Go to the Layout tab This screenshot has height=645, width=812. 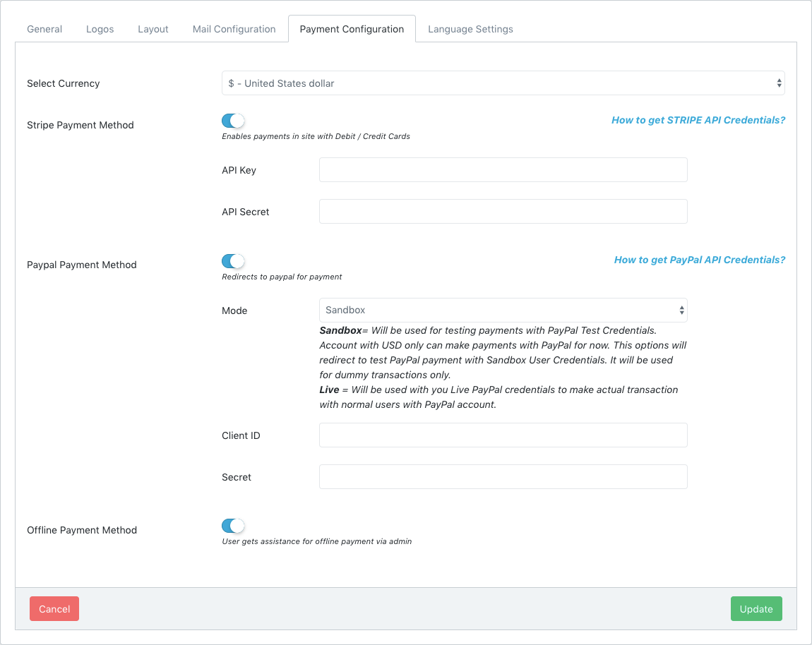click(x=153, y=29)
